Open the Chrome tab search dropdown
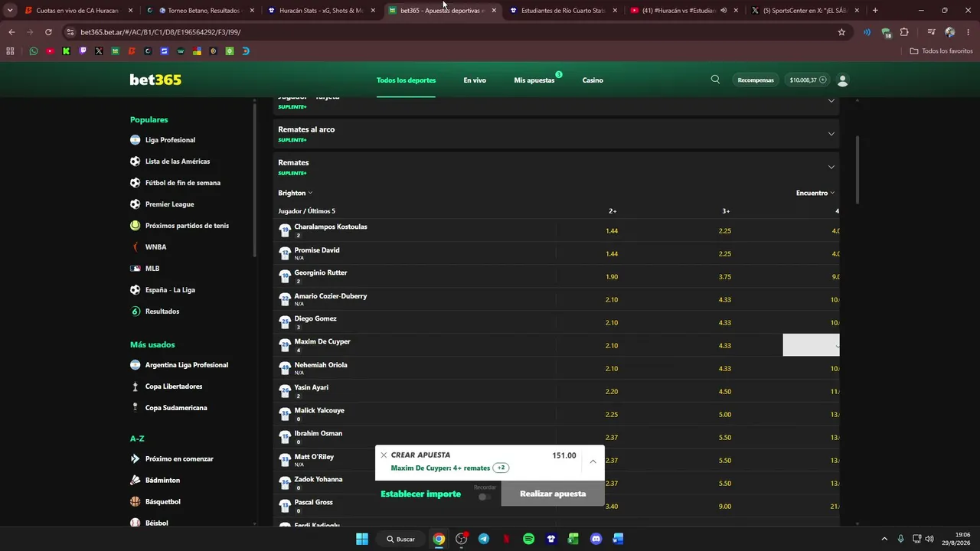Screen dimensions: 980x551 10,11
